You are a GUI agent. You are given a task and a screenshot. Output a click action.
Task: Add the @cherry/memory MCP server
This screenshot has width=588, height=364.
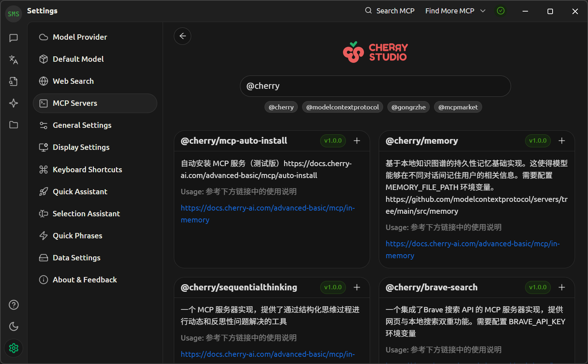pos(562,140)
